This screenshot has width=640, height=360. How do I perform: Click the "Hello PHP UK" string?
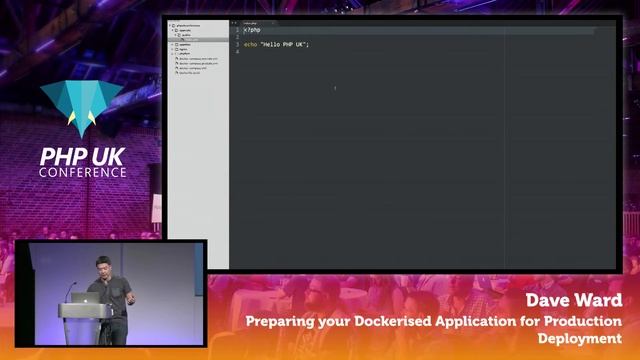pyautogui.click(x=283, y=44)
